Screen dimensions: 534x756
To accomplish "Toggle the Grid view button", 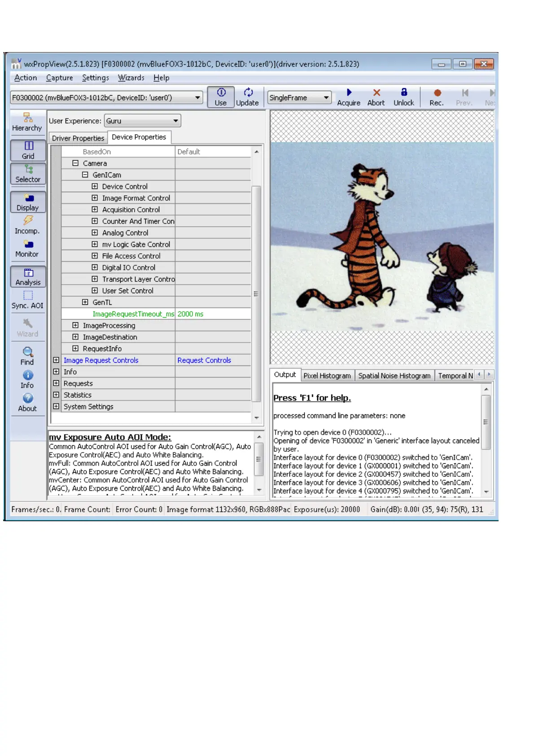I will click(28, 150).
